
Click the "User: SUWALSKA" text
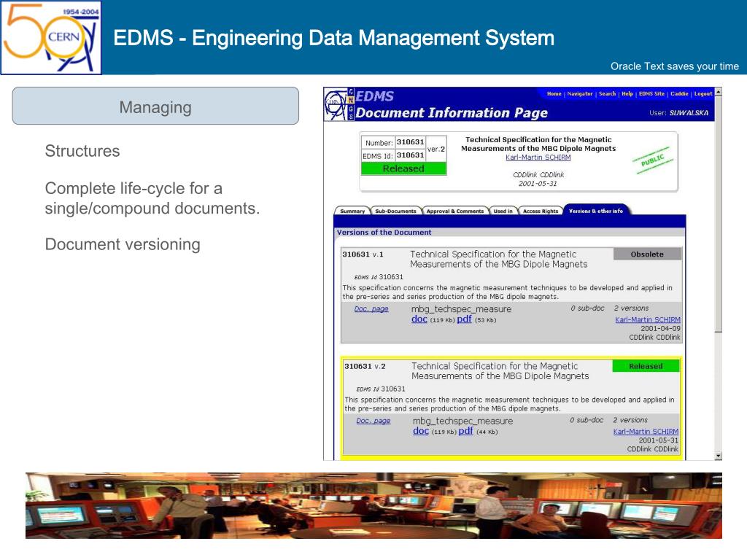(x=678, y=113)
